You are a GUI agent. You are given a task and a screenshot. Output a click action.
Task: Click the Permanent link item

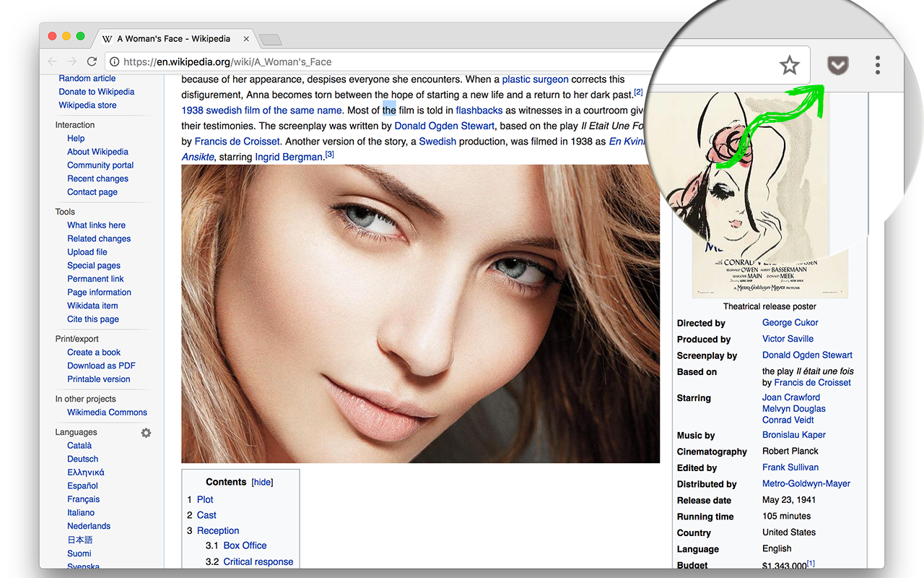click(x=95, y=278)
